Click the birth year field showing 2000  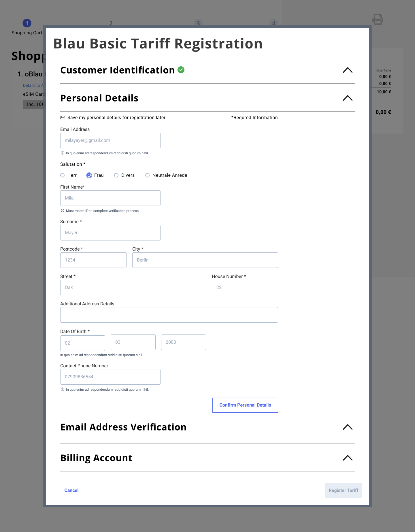coord(184,342)
